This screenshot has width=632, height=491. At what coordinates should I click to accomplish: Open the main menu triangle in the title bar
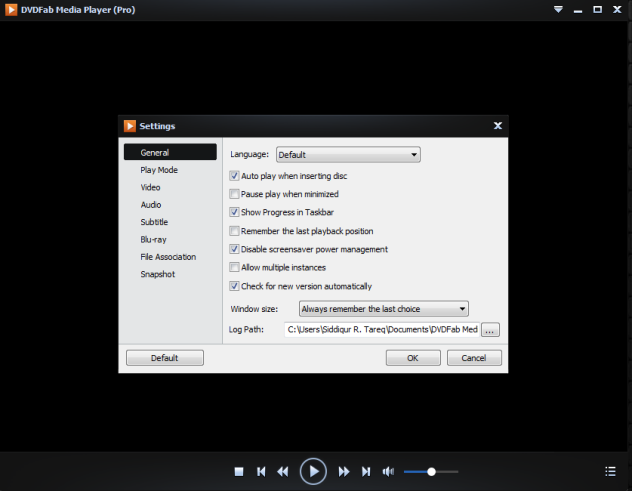pos(558,9)
